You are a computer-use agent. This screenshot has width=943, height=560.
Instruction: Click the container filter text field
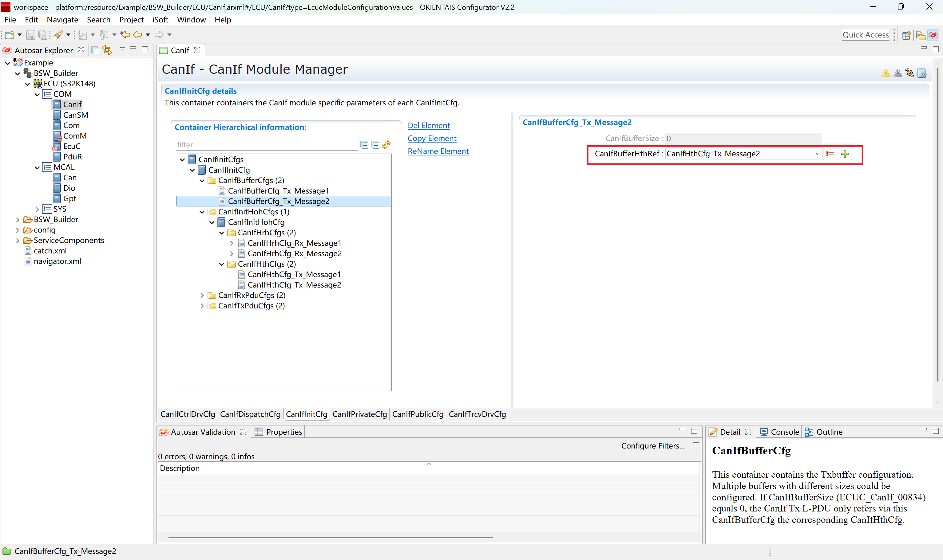point(266,145)
